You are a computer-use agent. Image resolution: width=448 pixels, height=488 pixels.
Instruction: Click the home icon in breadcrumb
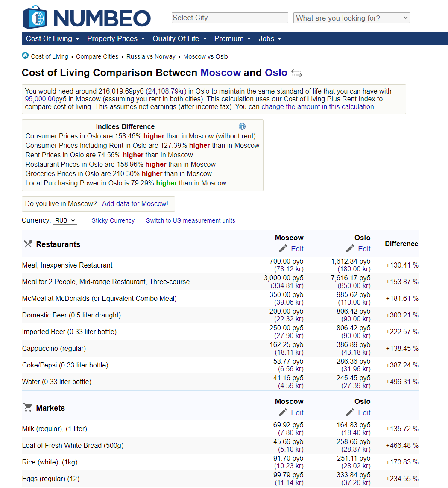point(25,56)
